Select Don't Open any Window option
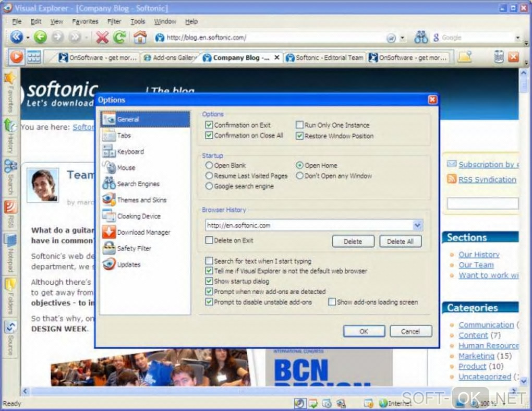Viewport: 532px width, 411px height. coord(299,176)
